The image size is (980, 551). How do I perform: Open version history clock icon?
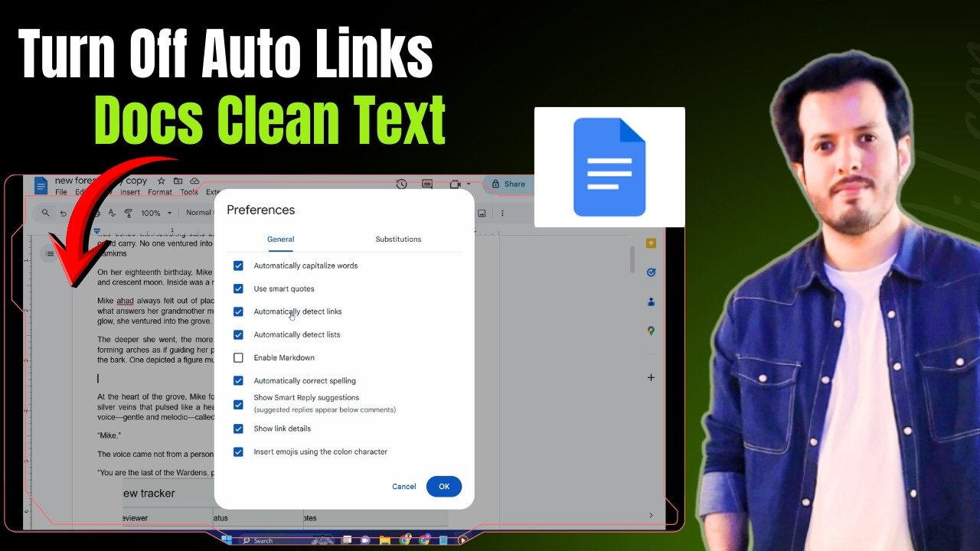point(401,184)
